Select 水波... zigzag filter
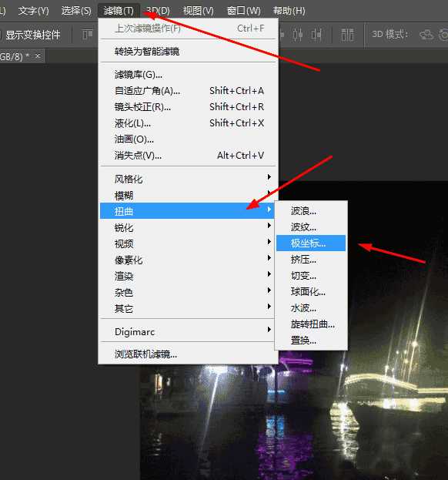448x480 pixels. [311, 308]
